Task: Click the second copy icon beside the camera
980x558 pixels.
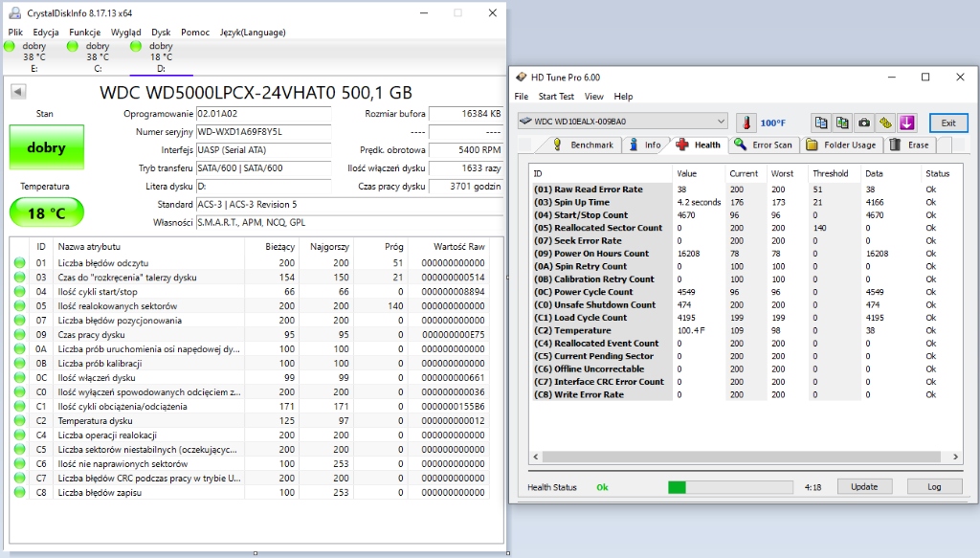Action: (x=842, y=123)
